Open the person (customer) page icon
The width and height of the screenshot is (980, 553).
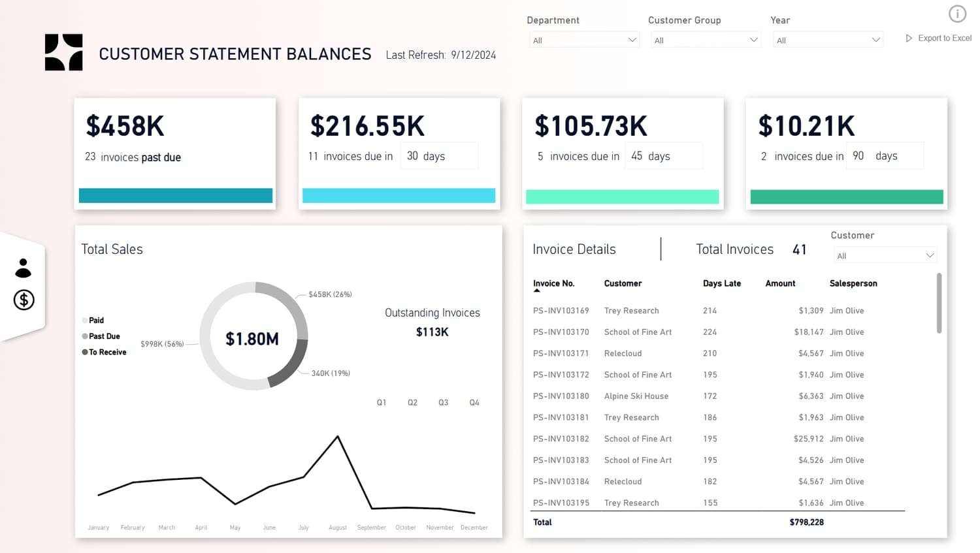[24, 268]
